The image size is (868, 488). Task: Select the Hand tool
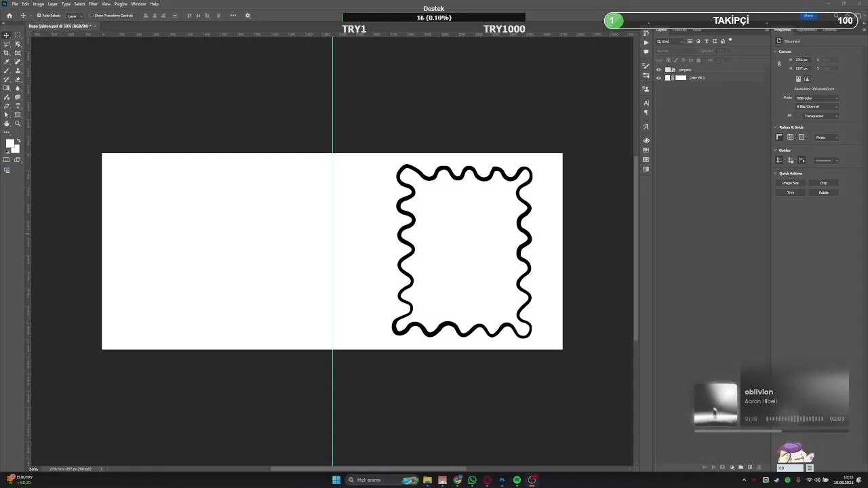coord(7,123)
